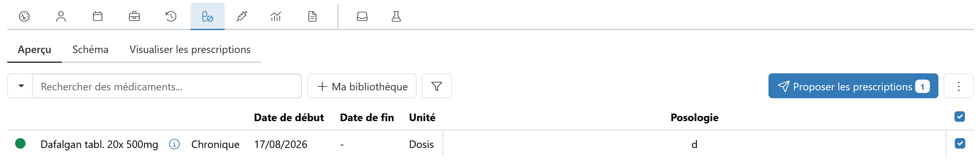This screenshot has height=165, width=980.
Task: Expand the dropdown arrow beside search field
Action: (x=21, y=86)
